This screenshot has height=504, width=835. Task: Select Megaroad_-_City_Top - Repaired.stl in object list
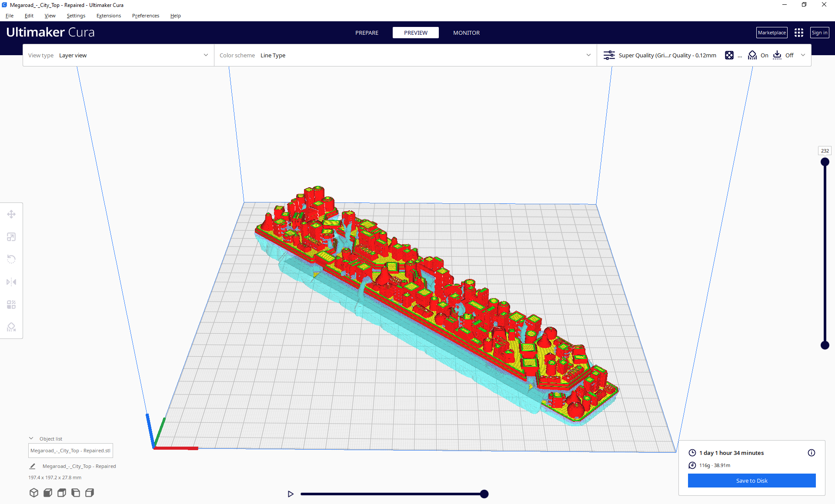click(x=70, y=451)
